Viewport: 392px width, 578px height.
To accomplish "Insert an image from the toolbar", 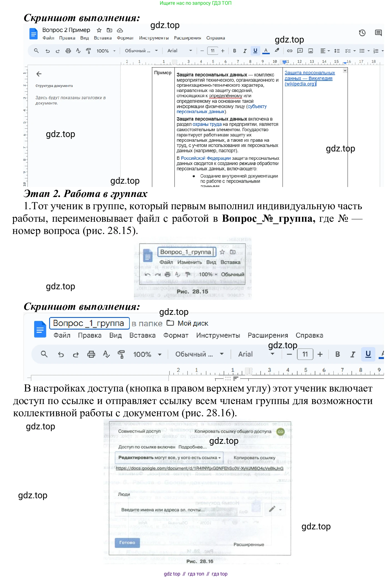I will click(311, 51).
